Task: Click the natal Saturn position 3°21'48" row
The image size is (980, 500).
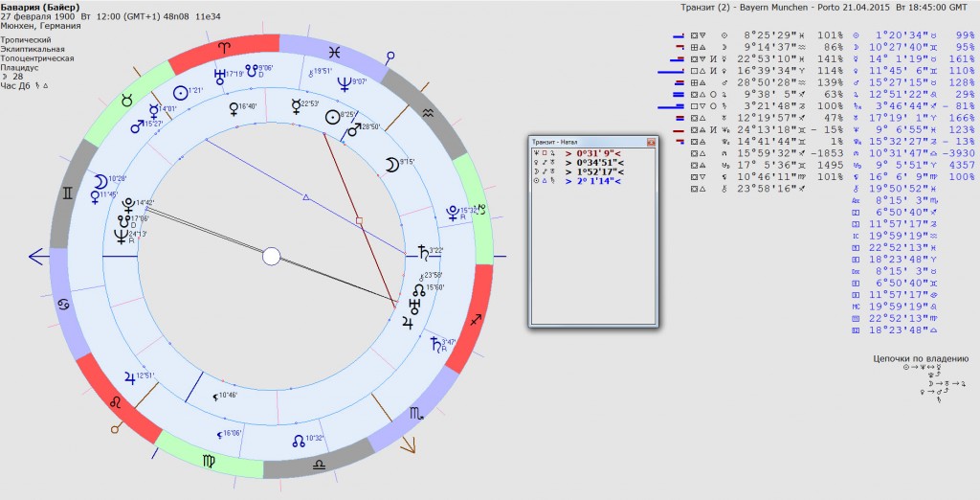Action: pyautogui.click(x=758, y=105)
